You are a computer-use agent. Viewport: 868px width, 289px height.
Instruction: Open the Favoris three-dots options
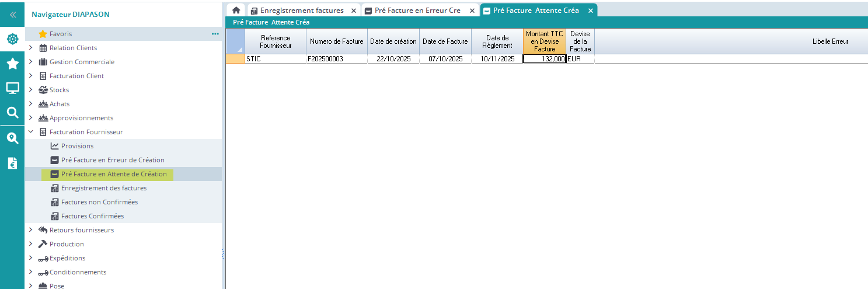215,34
